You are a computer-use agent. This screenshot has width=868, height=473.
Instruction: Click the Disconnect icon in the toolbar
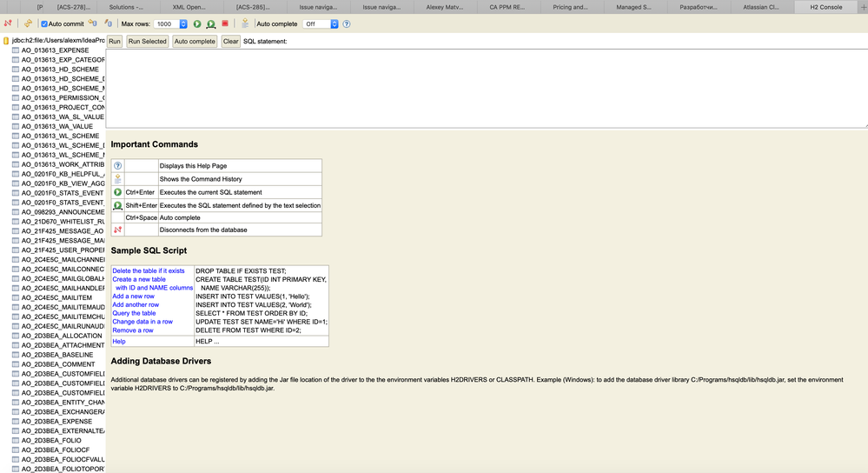(8, 23)
